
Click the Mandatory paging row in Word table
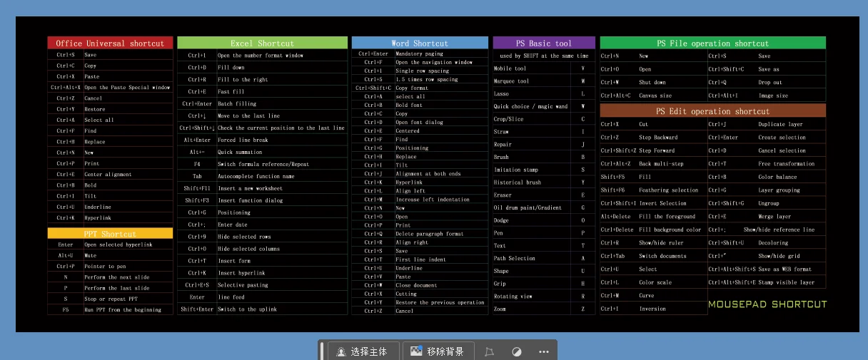419,53
